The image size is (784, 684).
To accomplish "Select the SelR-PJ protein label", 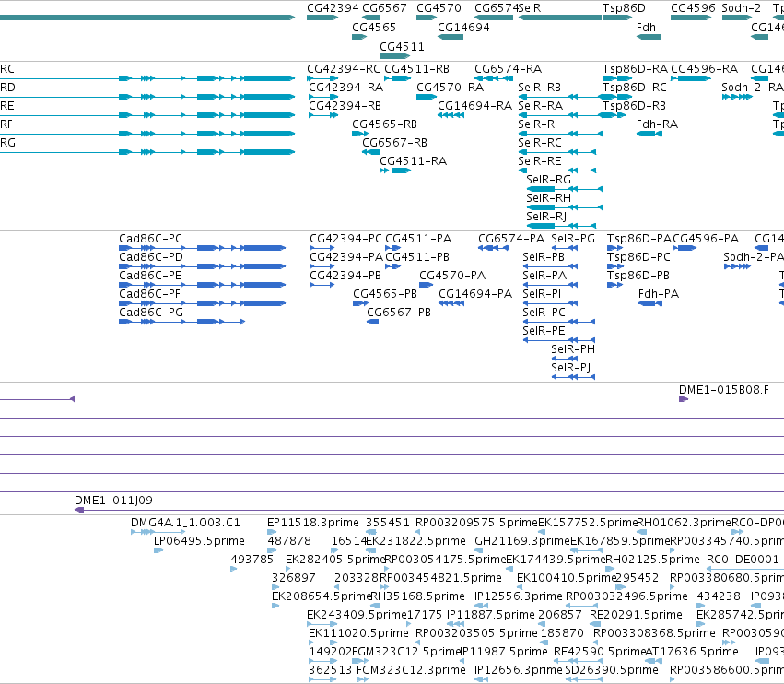I will [571, 368].
